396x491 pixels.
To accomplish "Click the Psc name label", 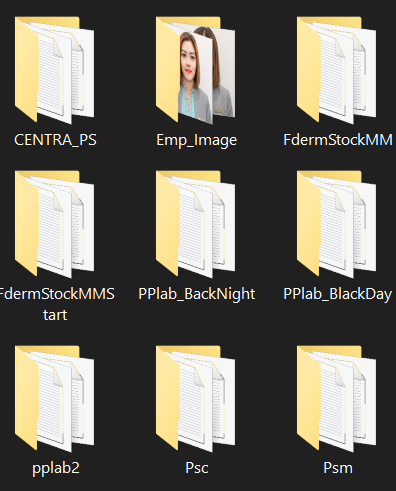I will point(197,468).
